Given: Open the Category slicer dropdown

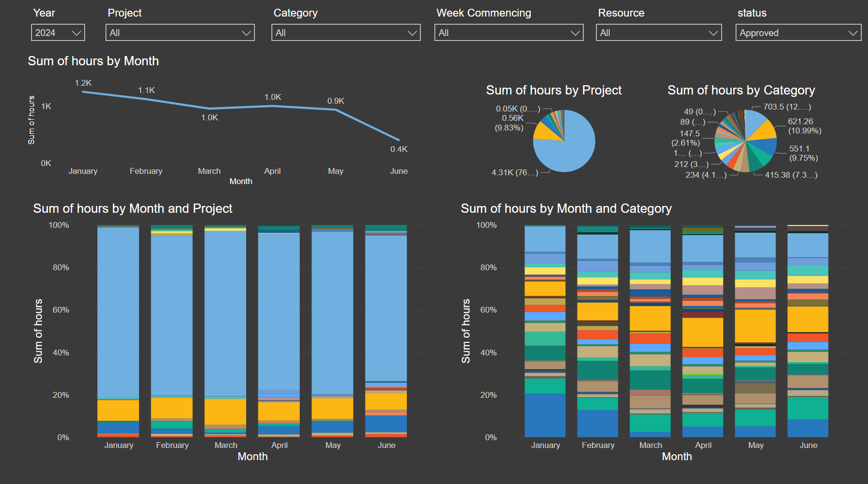Looking at the screenshot, I should coord(345,33).
